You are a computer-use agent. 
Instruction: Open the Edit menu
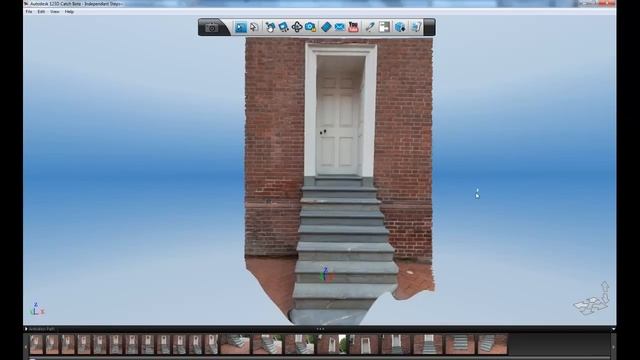coord(41,12)
